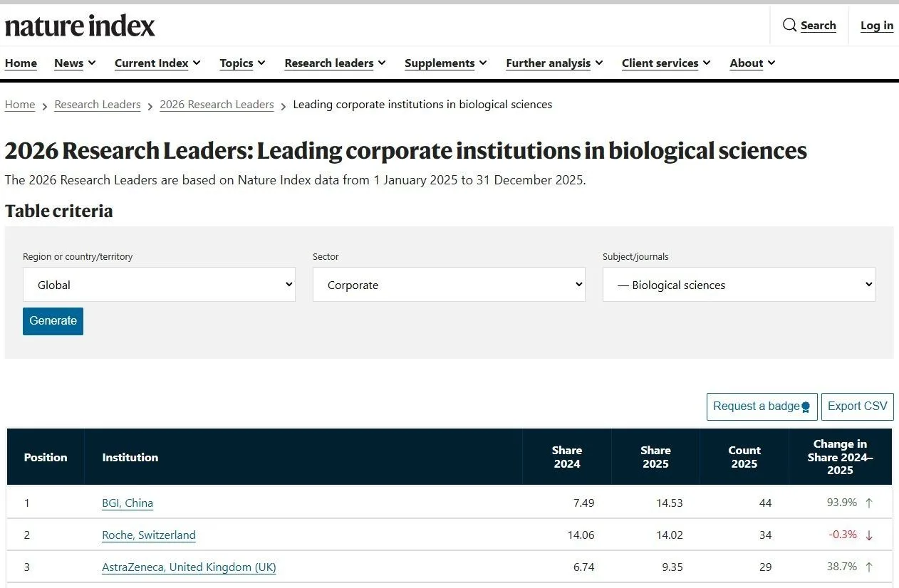Image resolution: width=899 pixels, height=588 pixels.
Task: Open the Region or country/territory dropdown
Action: [x=159, y=285]
